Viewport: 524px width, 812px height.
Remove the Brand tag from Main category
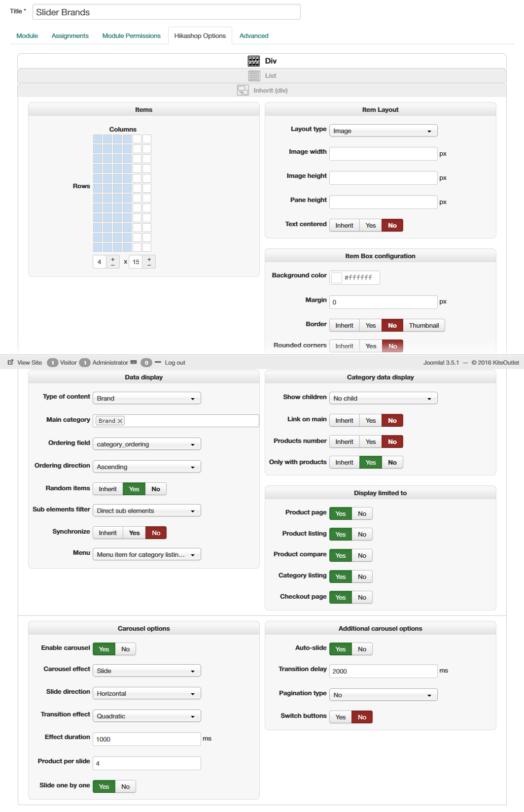click(120, 421)
